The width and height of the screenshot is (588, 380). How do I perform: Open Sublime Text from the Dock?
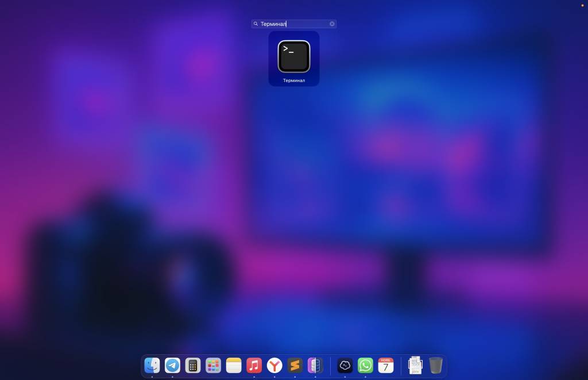(x=295, y=365)
